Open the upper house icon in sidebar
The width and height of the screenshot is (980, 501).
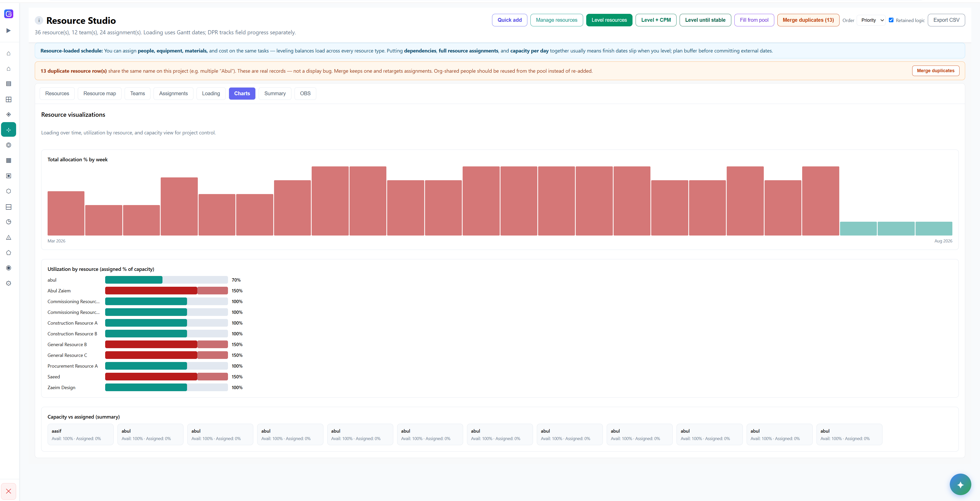pos(8,53)
